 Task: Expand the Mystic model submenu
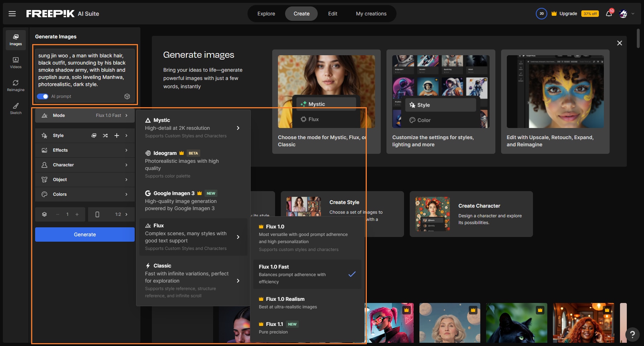pos(238,128)
